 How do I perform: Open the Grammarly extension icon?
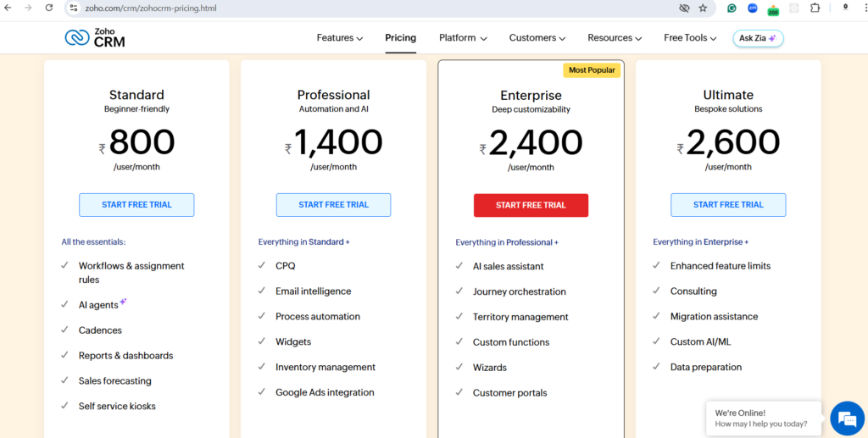click(732, 8)
